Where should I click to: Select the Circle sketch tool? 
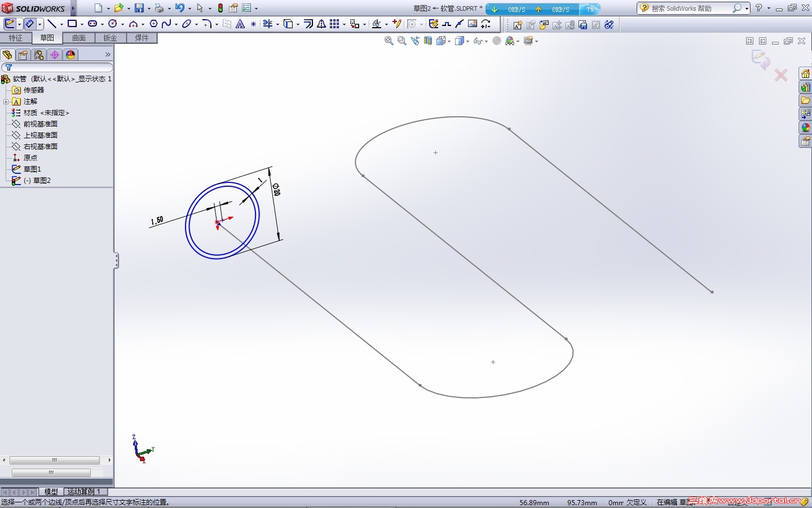point(113,24)
